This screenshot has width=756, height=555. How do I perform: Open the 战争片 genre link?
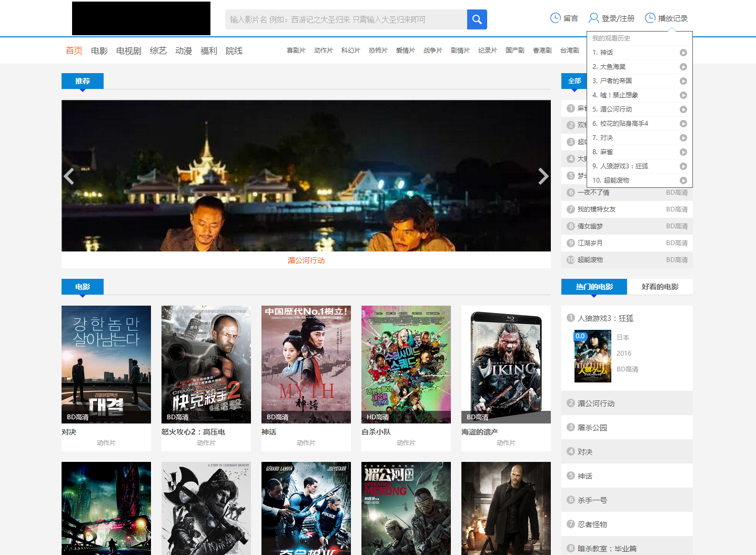point(433,51)
